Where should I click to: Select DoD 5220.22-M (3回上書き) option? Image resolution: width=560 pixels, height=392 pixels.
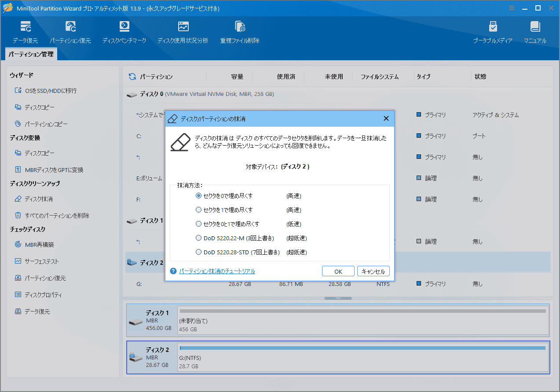[x=235, y=238]
